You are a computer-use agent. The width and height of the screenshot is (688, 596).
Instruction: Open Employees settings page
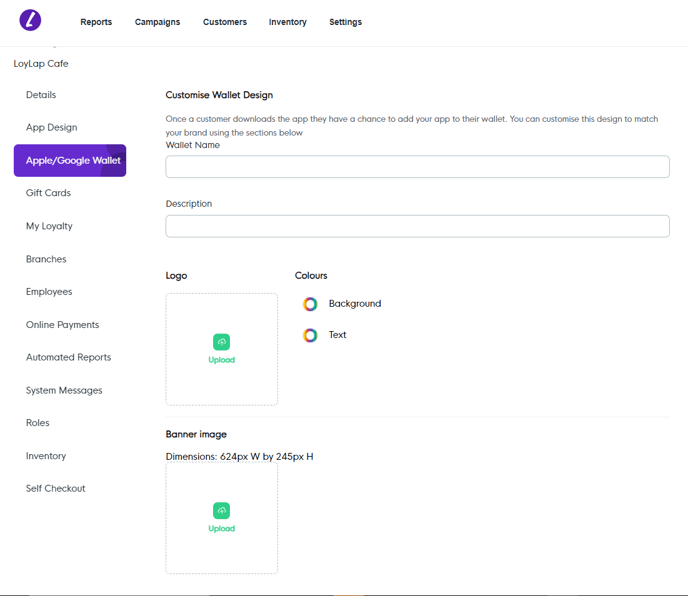pos(49,292)
